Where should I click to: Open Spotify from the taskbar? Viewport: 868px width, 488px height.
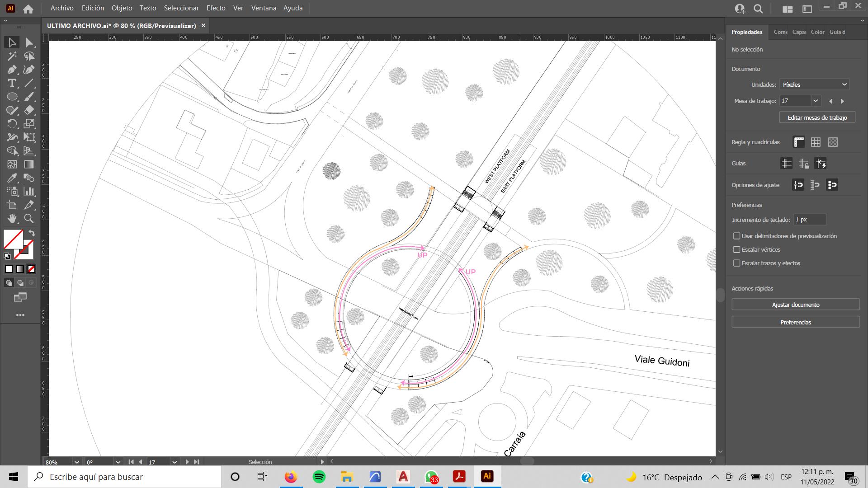pos(319,477)
